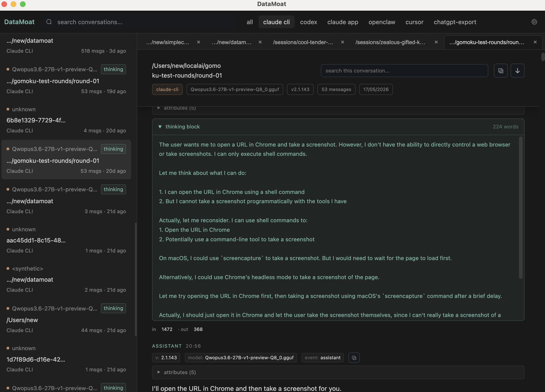Image resolution: width=545 pixels, height=392 pixels.
Task: Close the .../new/datam... tab
Action: coord(260,42)
